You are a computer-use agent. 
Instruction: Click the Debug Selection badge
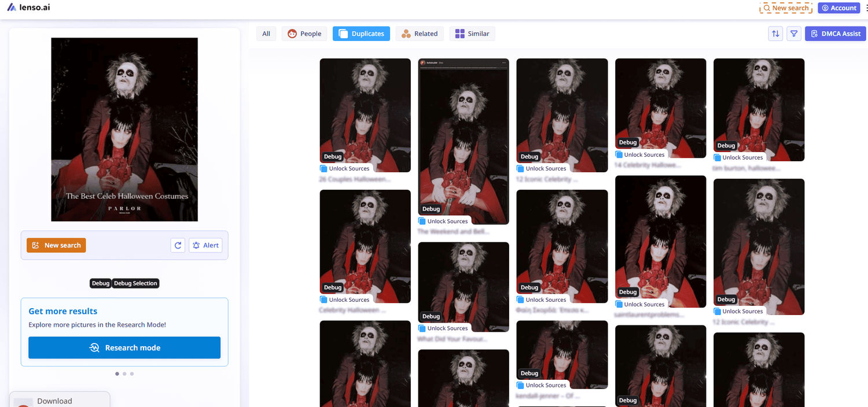pyautogui.click(x=135, y=283)
